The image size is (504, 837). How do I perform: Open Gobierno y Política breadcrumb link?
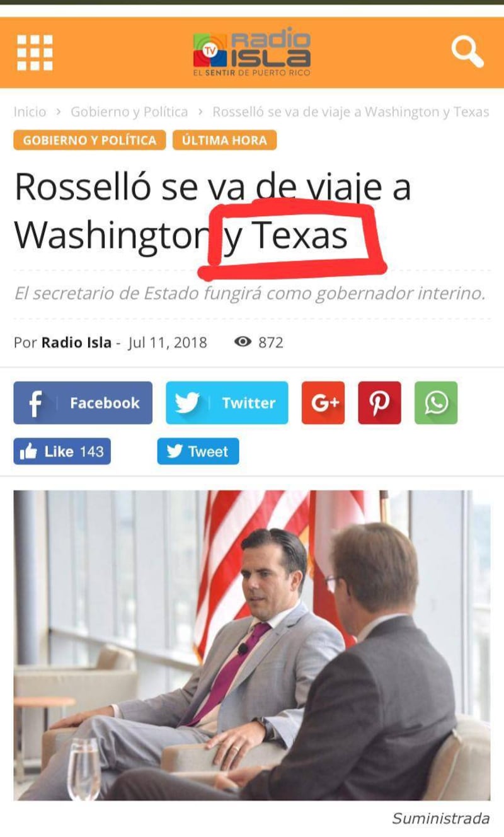click(x=129, y=112)
